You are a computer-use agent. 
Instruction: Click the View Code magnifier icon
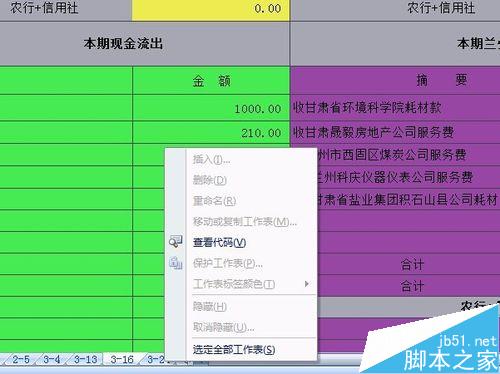coord(175,241)
